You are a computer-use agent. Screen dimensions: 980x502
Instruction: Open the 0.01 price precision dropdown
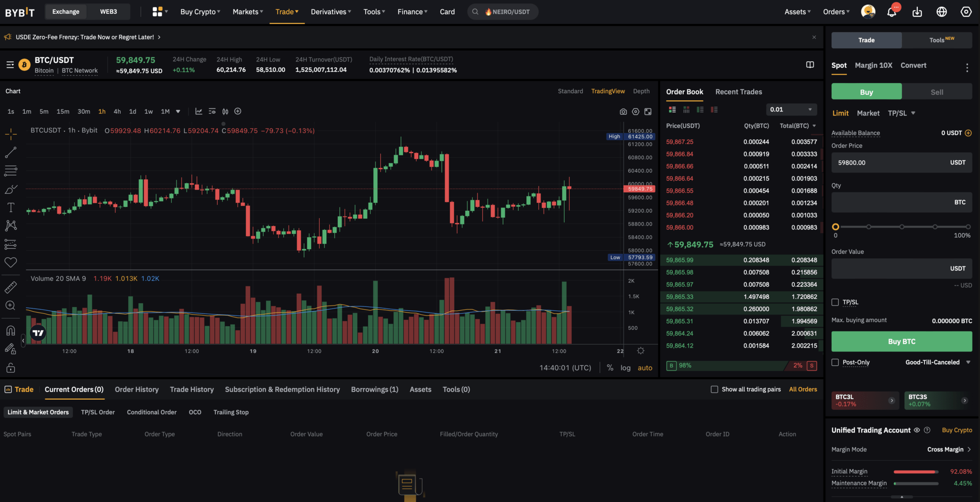791,109
